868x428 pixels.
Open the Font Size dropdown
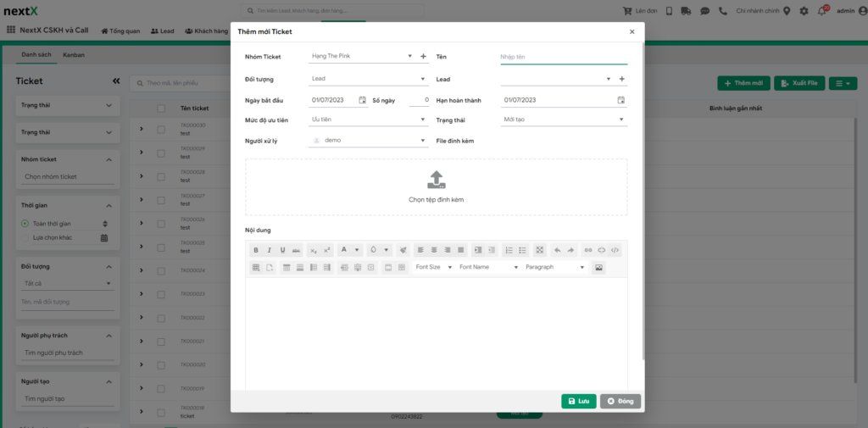(x=433, y=267)
